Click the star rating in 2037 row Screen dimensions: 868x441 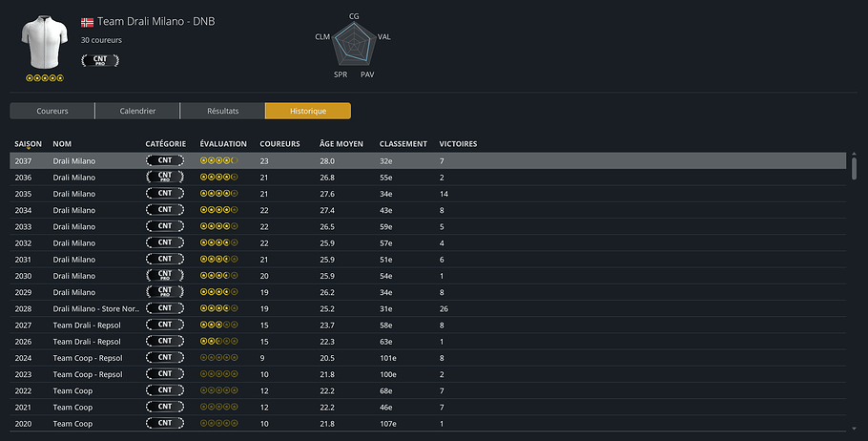pyautogui.click(x=218, y=160)
